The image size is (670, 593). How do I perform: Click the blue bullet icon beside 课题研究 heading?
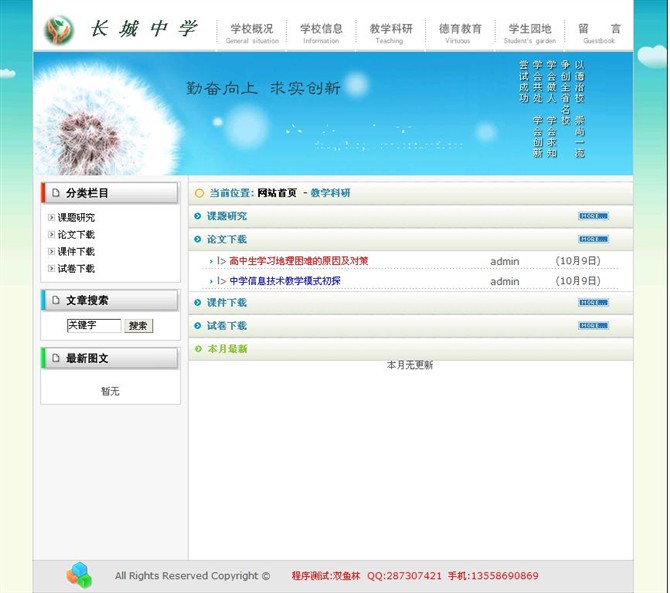click(x=197, y=216)
